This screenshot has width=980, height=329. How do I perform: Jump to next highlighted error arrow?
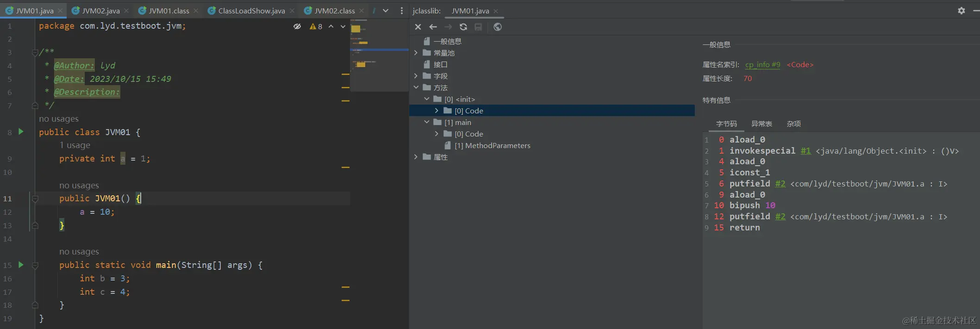point(343,26)
